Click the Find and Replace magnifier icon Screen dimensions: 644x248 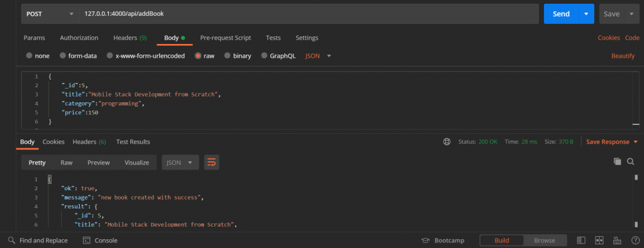pyautogui.click(x=11, y=240)
